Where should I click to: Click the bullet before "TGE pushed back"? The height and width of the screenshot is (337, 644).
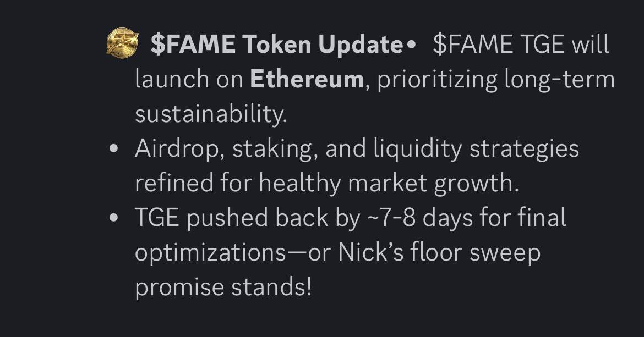coord(114,219)
